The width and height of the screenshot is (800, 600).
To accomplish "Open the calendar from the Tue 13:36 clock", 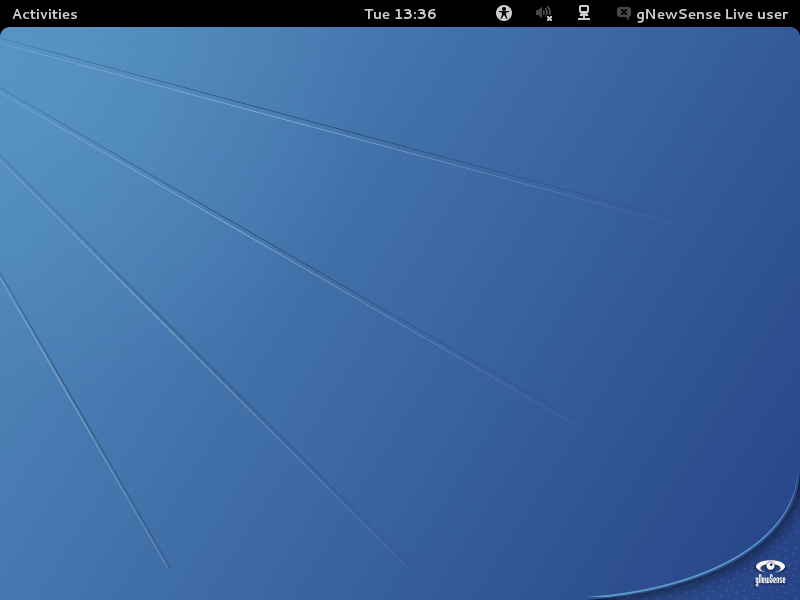I will click(400, 14).
